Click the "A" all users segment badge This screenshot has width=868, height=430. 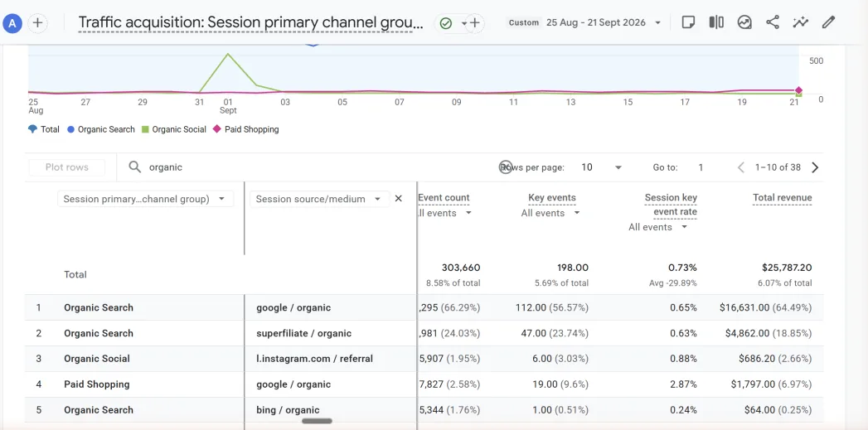[x=12, y=23]
